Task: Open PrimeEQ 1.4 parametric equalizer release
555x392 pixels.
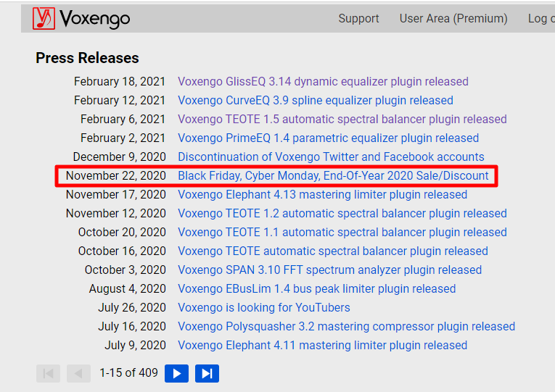Action: click(x=328, y=138)
